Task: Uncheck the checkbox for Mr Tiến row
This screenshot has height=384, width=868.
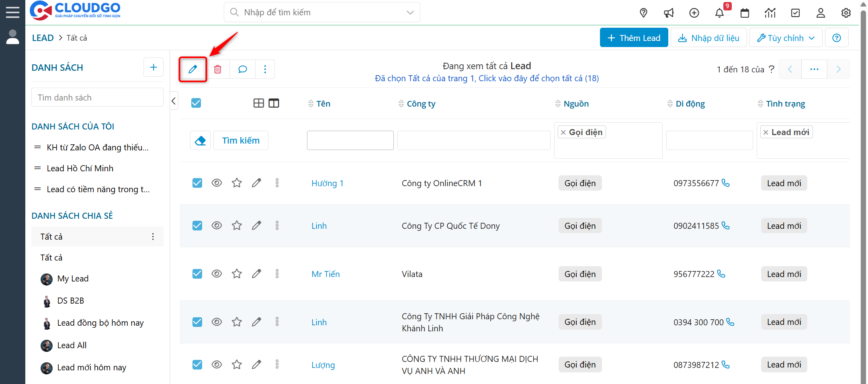Action: 197,274
